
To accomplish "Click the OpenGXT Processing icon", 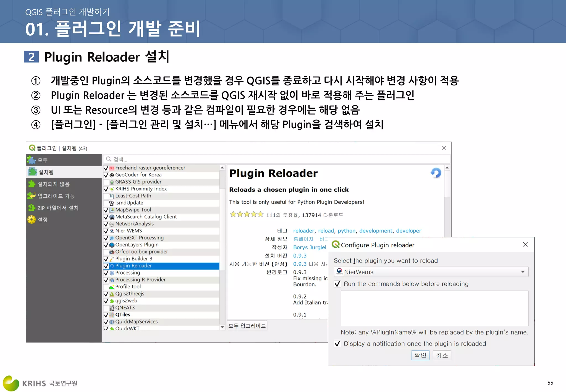I will click(112, 238).
